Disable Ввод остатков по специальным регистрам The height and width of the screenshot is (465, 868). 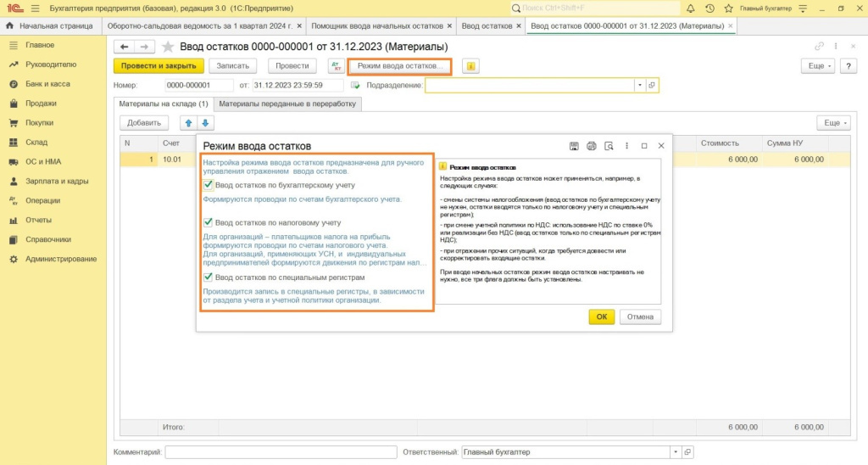209,277
